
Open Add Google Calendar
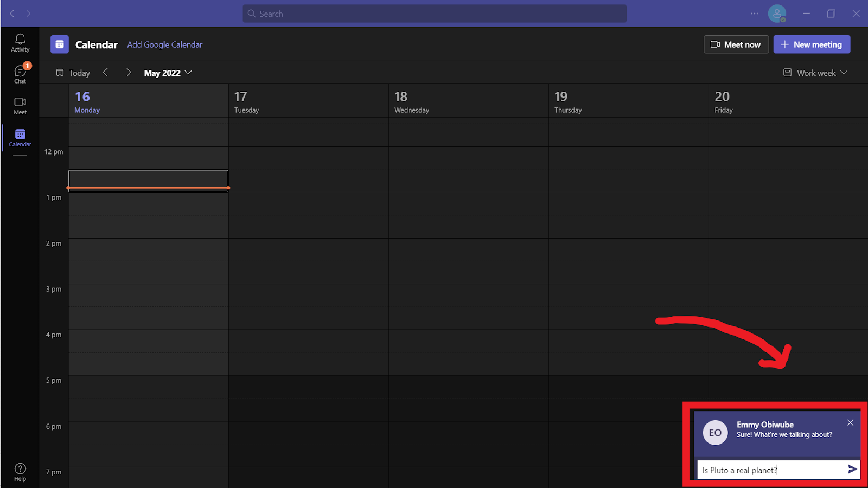[x=164, y=44]
